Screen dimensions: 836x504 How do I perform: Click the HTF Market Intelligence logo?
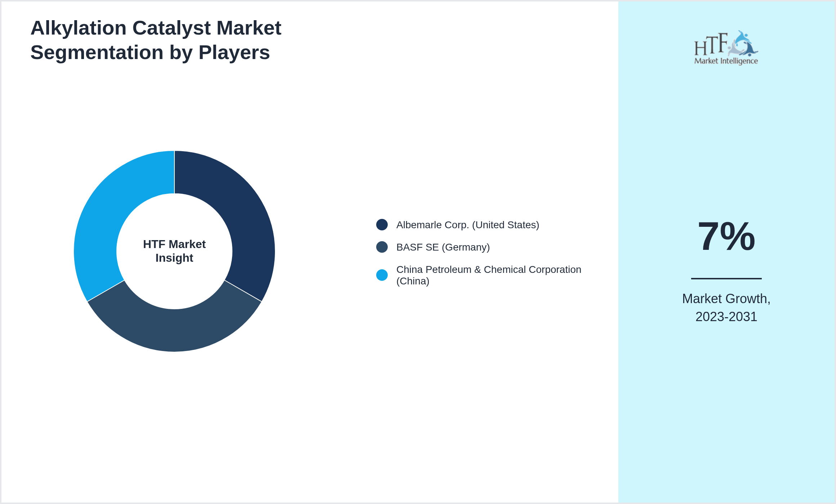point(726,48)
